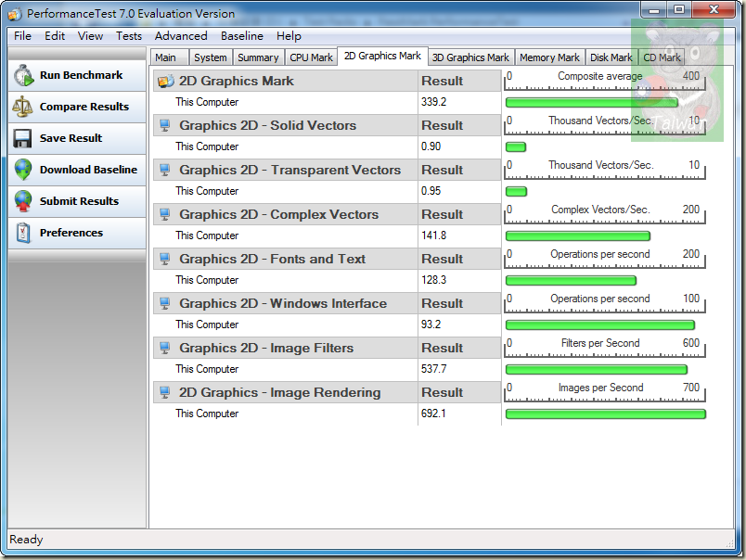Click the Run Benchmark button label
746x560 pixels.
[x=81, y=75]
